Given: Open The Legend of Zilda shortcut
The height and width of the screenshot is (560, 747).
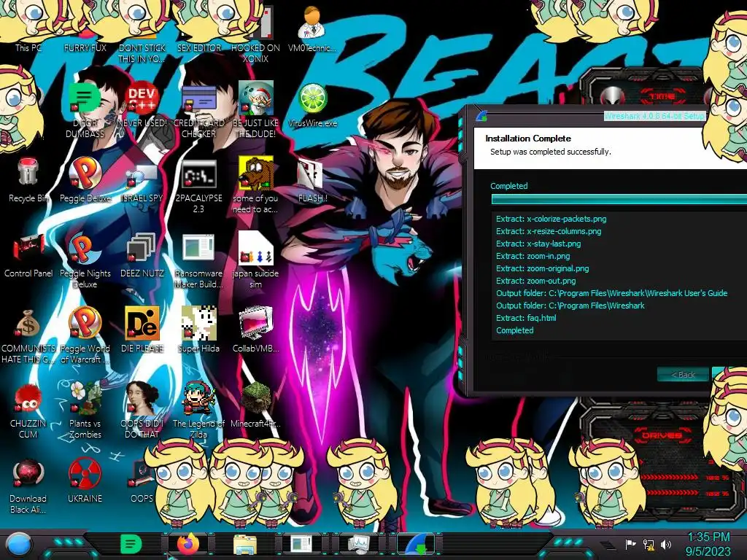Looking at the screenshot, I should tap(198, 410).
